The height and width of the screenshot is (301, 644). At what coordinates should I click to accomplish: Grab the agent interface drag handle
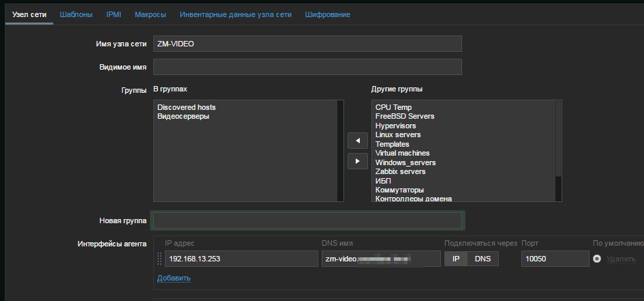(x=159, y=259)
